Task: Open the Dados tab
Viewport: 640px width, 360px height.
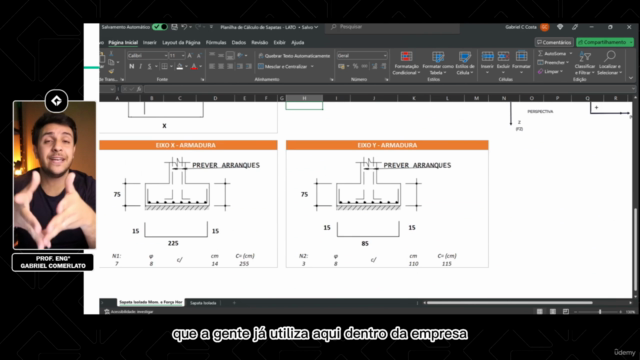Action: [x=239, y=42]
